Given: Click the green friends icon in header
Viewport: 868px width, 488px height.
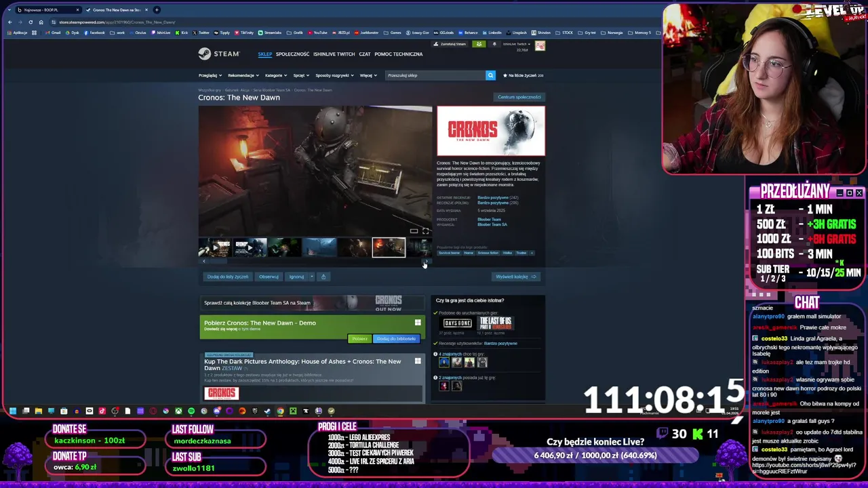Looking at the screenshot, I should coord(479,44).
